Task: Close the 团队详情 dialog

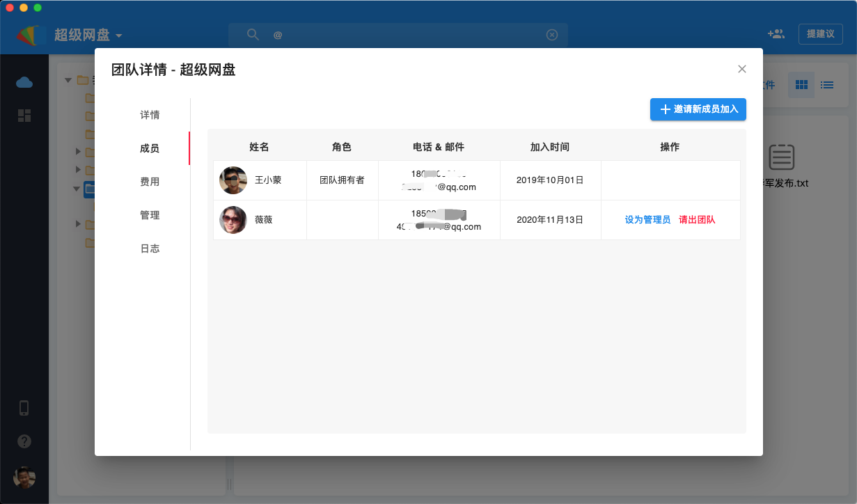Action: [x=742, y=69]
